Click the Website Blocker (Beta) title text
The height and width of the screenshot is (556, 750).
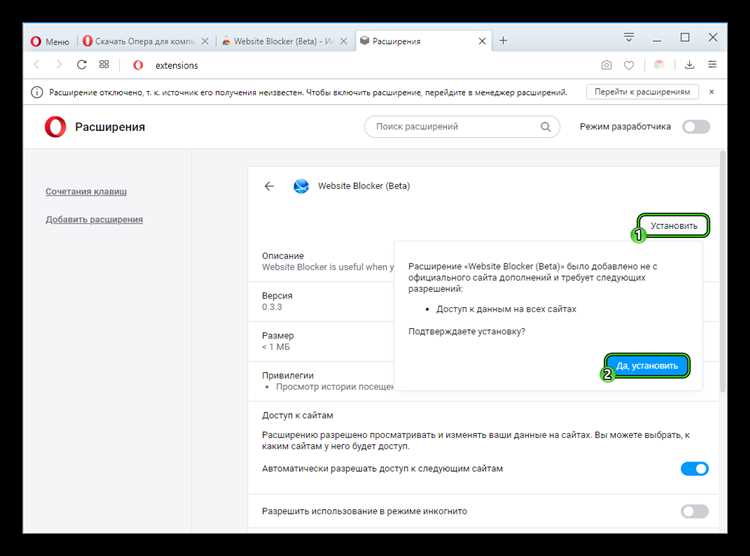364,186
